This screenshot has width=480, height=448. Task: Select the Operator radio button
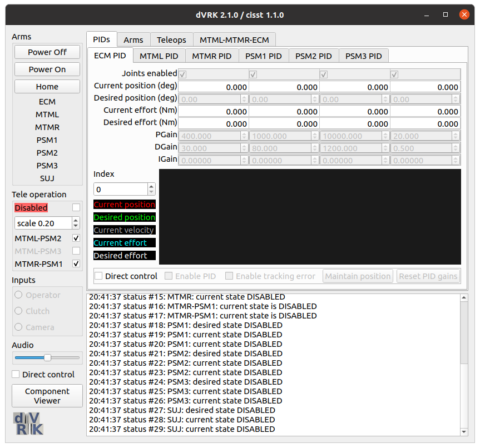pyautogui.click(x=18, y=295)
